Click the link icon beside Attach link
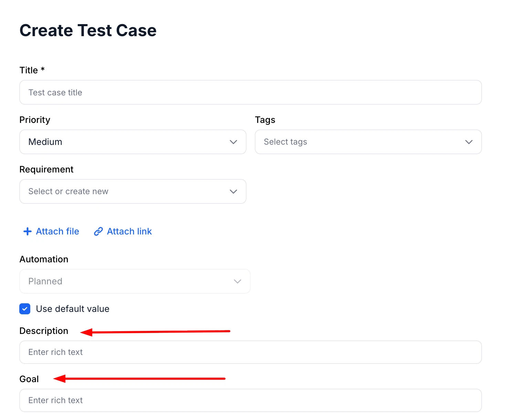The height and width of the screenshot is (420, 524). [x=98, y=231]
